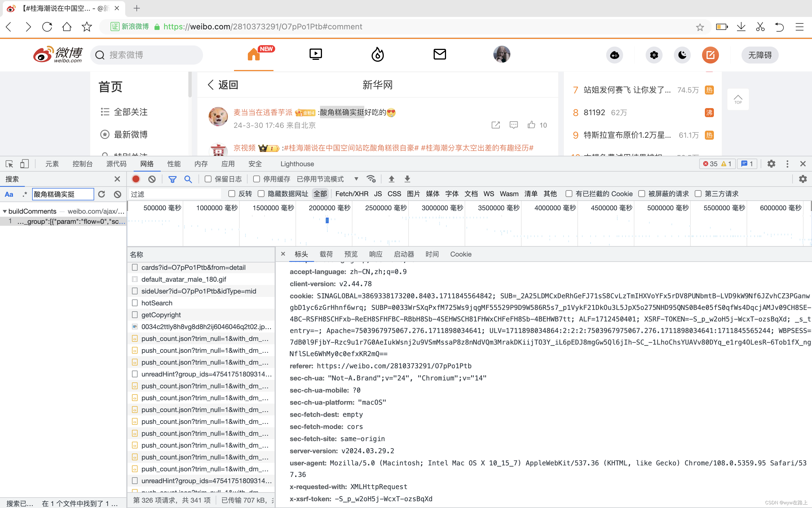
Task: Click the game controller icon
Action: pos(614,55)
